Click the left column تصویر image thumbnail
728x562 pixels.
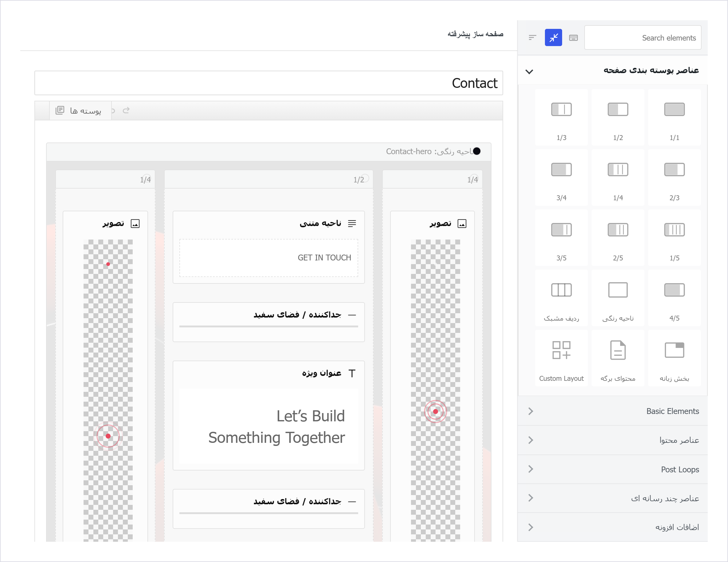[108, 390]
